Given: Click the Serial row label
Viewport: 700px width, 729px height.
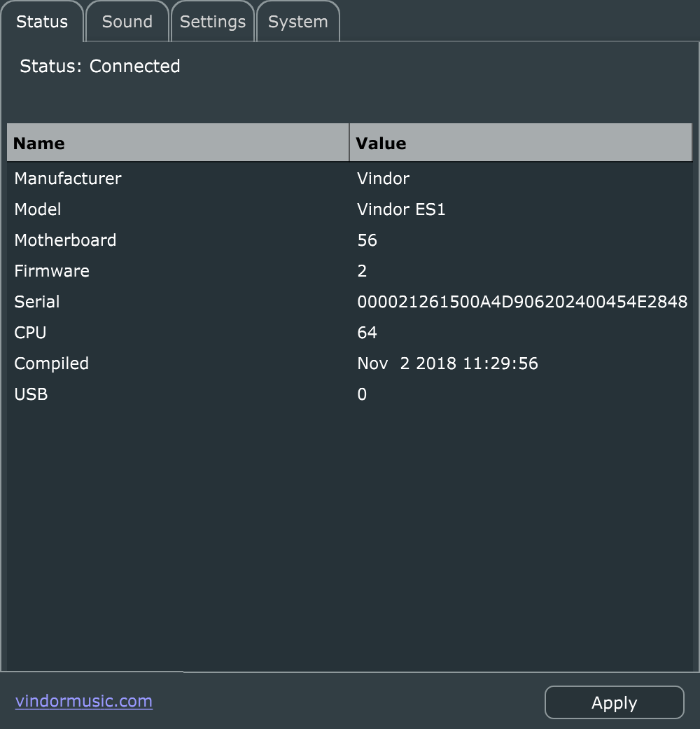Looking at the screenshot, I should coord(37,302).
